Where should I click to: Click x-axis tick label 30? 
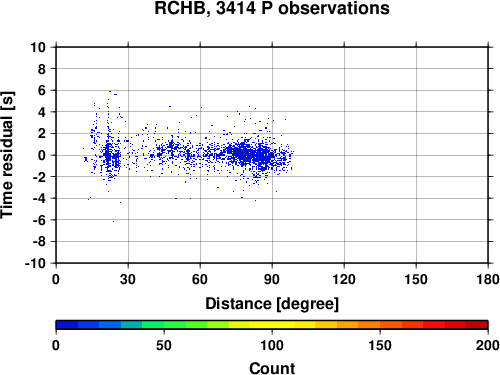click(128, 279)
